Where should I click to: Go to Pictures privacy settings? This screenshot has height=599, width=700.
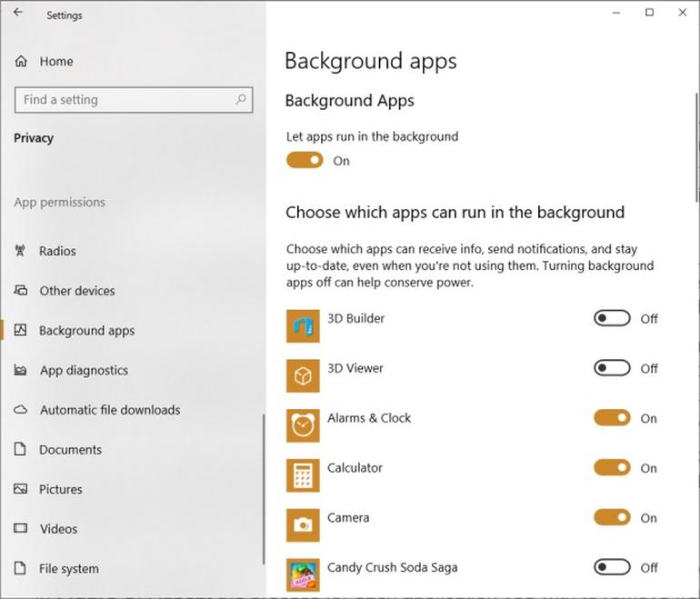[133, 489]
